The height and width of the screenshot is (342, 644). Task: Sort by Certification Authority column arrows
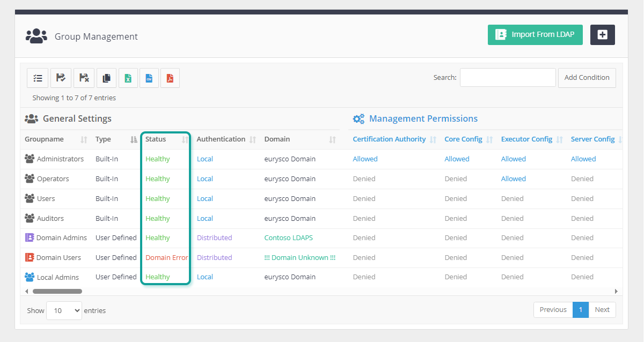[x=433, y=139]
